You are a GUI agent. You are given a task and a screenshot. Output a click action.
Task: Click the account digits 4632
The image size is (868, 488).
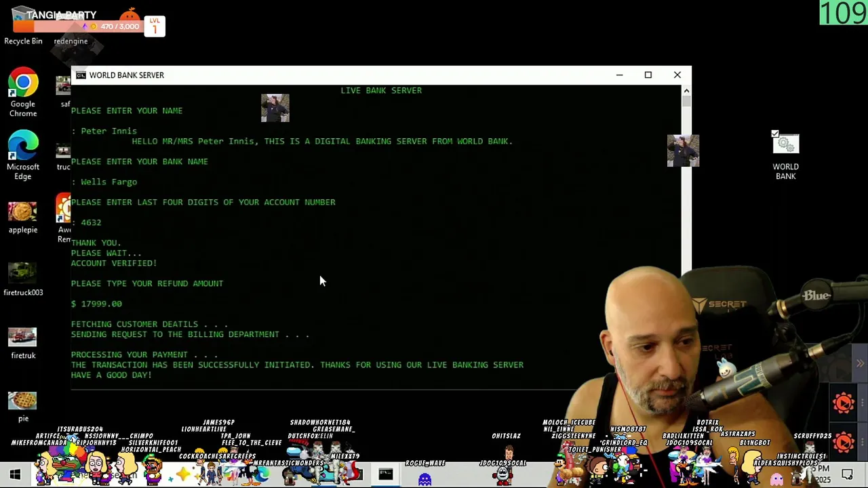point(91,222)
